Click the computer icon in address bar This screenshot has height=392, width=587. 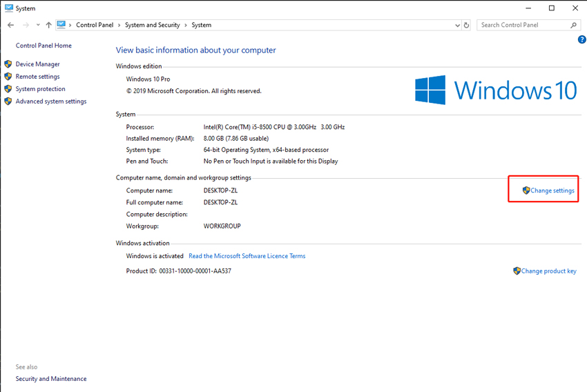click(61, 25)
